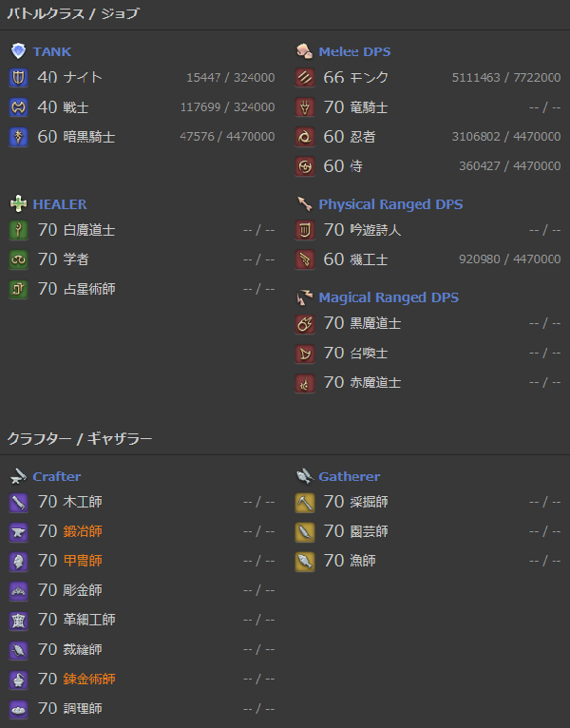The height and width of the screenshot is (728, 570).
Task: Click the Crafter hammer role icon
Action: (x=19, y=476)
